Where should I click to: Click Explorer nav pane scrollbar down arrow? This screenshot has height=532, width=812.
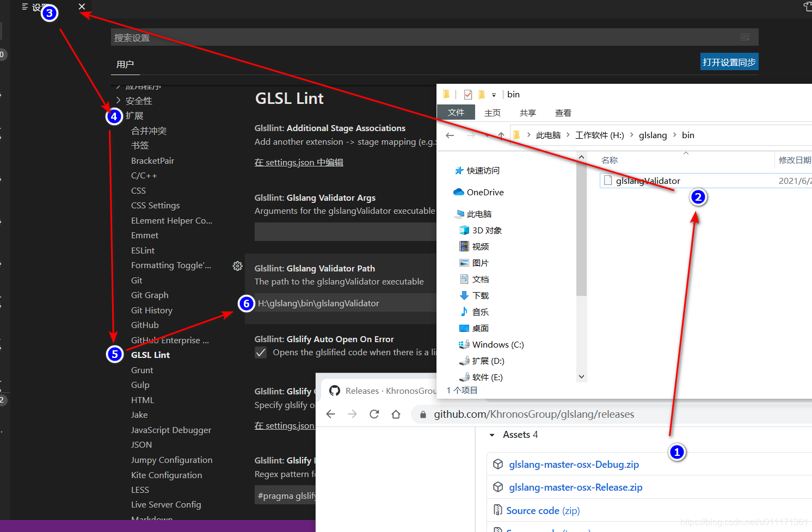tap(581, 376)
